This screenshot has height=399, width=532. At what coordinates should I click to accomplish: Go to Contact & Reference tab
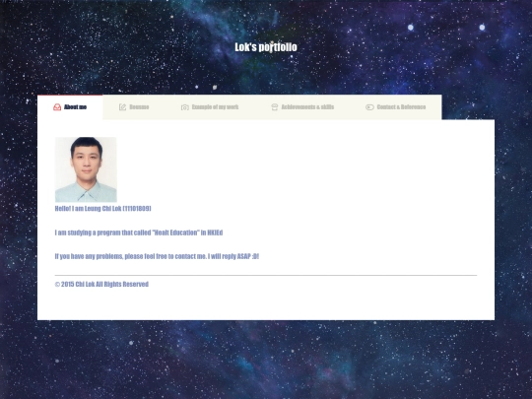(396, 107)
